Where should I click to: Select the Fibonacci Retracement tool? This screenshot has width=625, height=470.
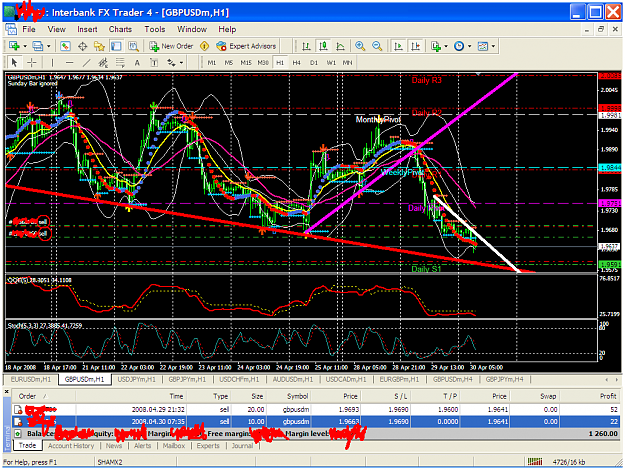pyautogui.click(x=120, y=63)
